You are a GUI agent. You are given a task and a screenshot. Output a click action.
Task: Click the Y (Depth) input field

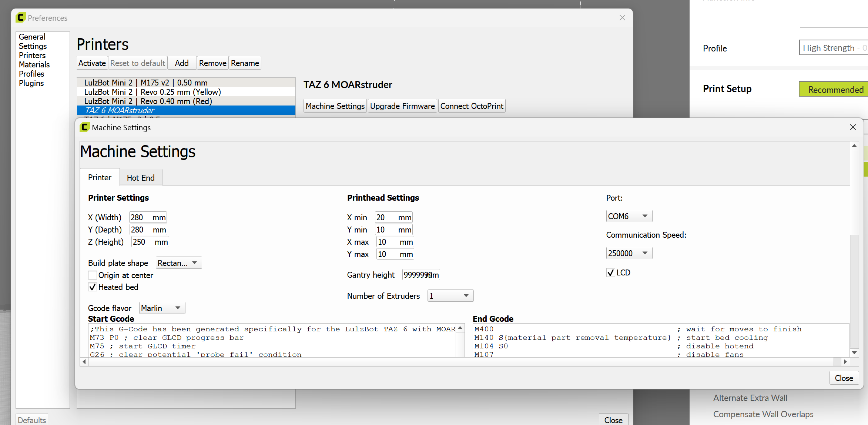pyautogui.click(x=148, y=230)
